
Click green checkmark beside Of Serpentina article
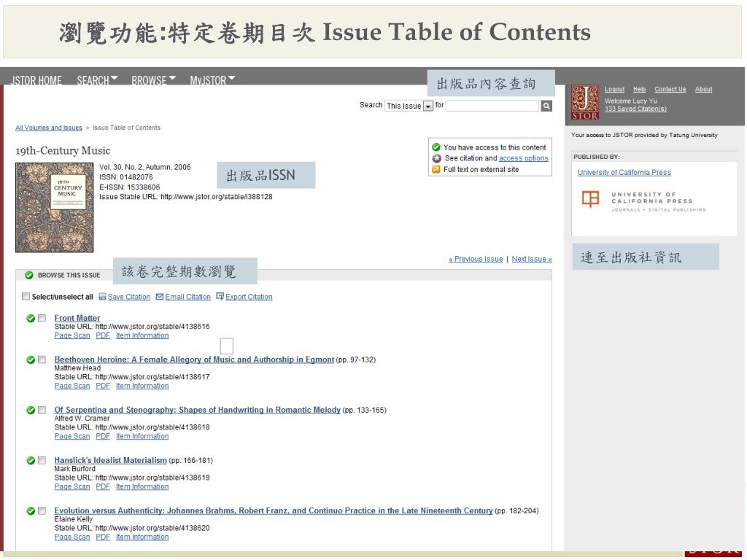point(31,410)
